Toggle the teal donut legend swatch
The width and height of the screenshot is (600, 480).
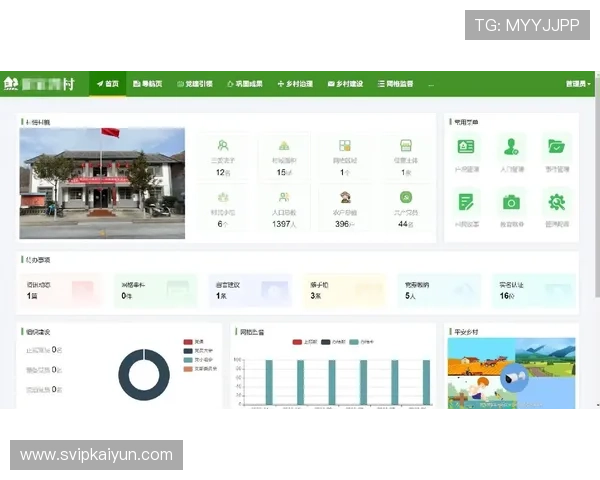[x=188, y=360]
